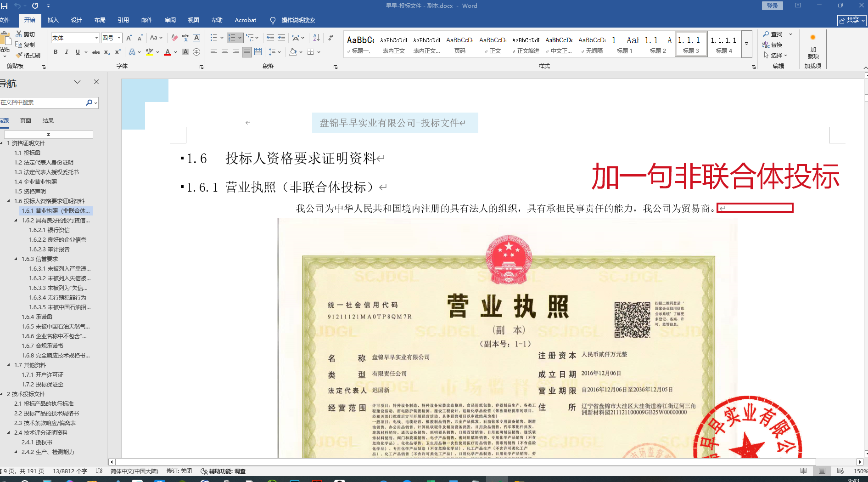Apply the 标题 1 heading style
This screenshot has height=482, width=868.
click(x=625, y=44)
